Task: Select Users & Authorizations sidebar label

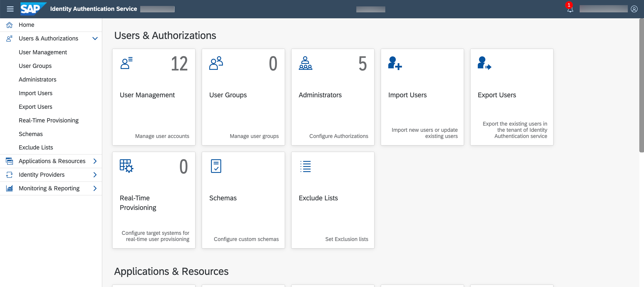Action: [49, 39]
